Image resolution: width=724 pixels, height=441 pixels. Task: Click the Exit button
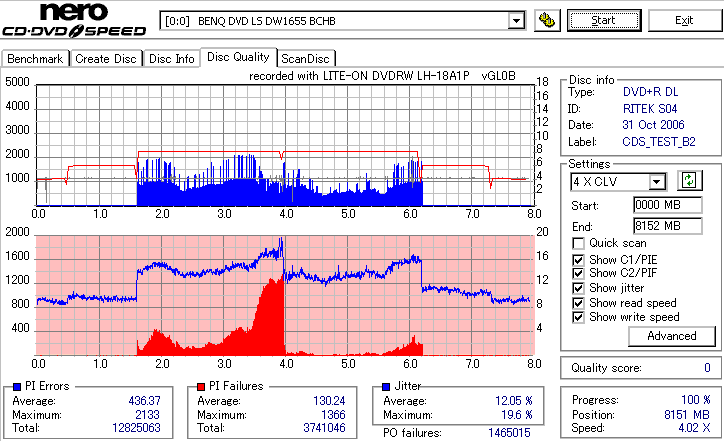point(684,20)
